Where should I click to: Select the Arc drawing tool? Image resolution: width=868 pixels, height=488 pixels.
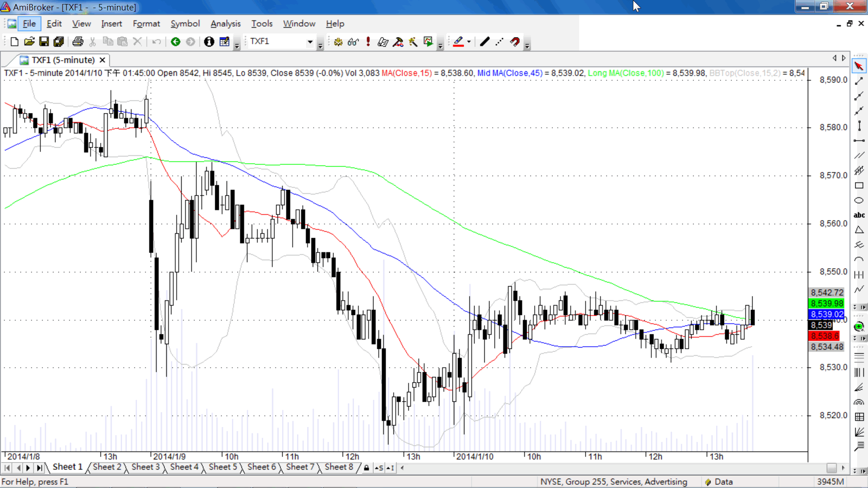[x=859, y=260]
